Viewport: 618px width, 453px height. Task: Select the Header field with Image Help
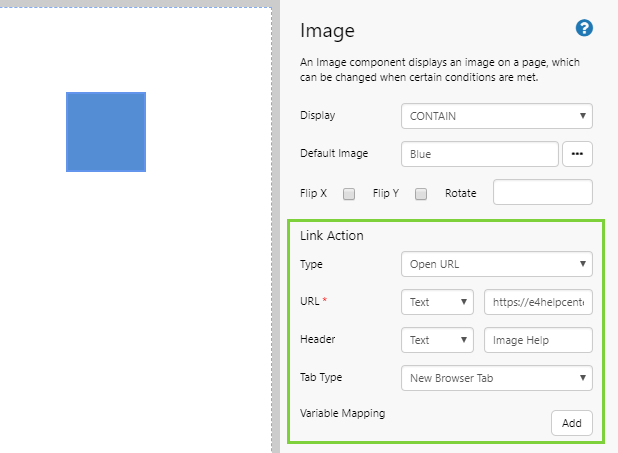[538, 340]
